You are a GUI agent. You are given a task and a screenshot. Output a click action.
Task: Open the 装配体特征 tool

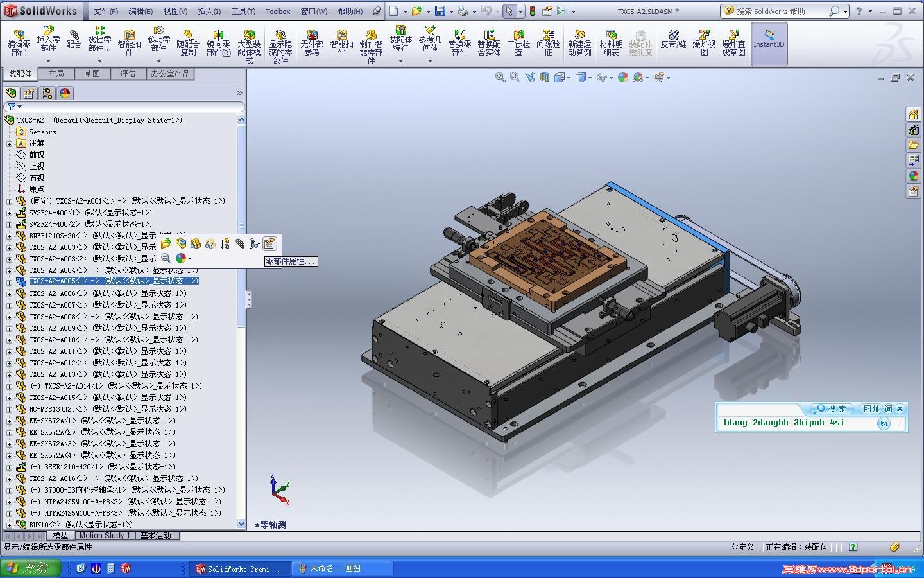(400, 39)
